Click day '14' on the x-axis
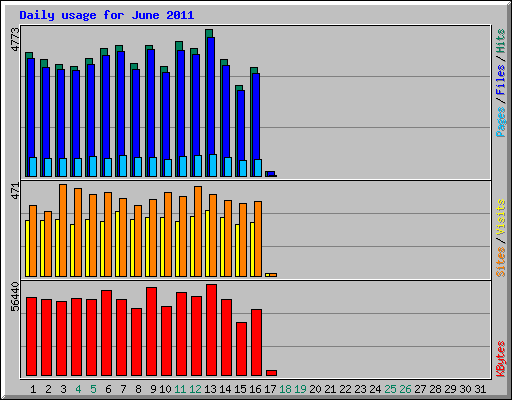This screenshot has width=512, height=400. pos(225,389)
